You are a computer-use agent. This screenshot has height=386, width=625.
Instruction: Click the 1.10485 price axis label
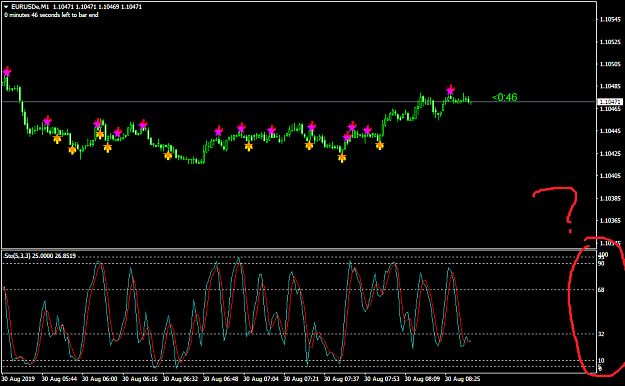click(610, 87)
